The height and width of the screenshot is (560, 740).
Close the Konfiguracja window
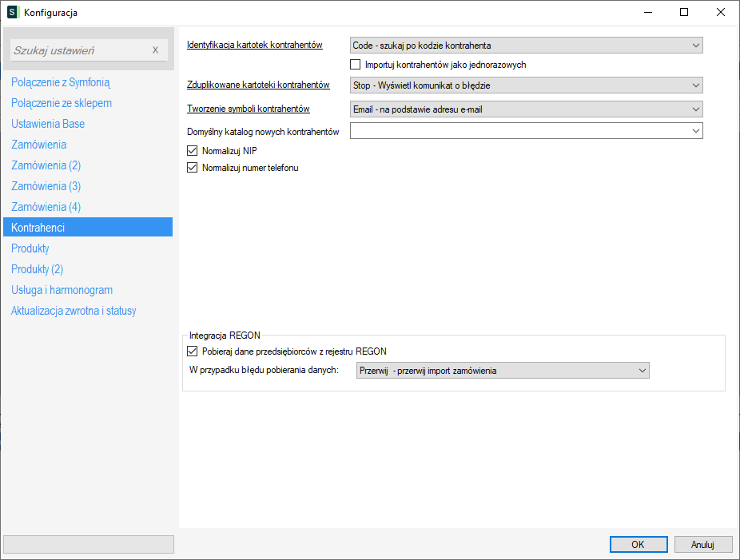(721, 12)
